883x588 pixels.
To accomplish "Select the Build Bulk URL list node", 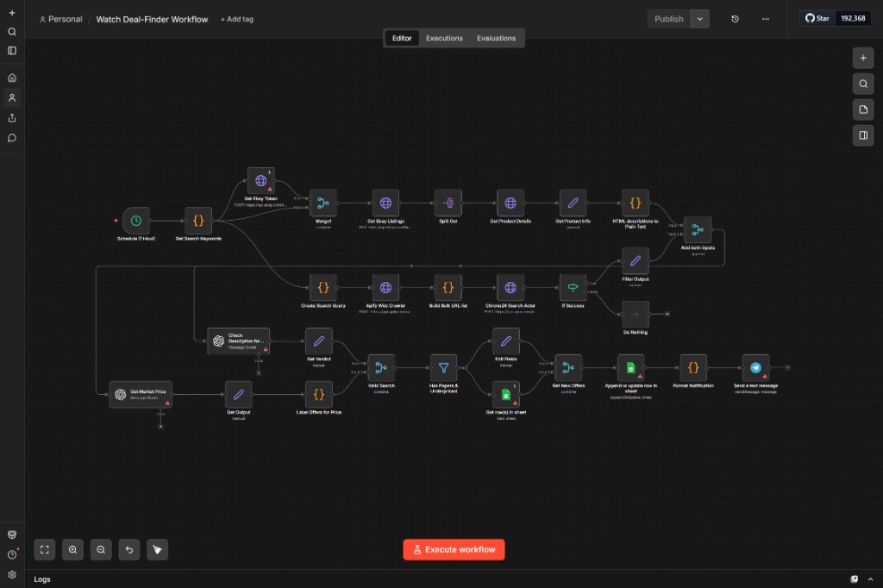I will [448, 287].
